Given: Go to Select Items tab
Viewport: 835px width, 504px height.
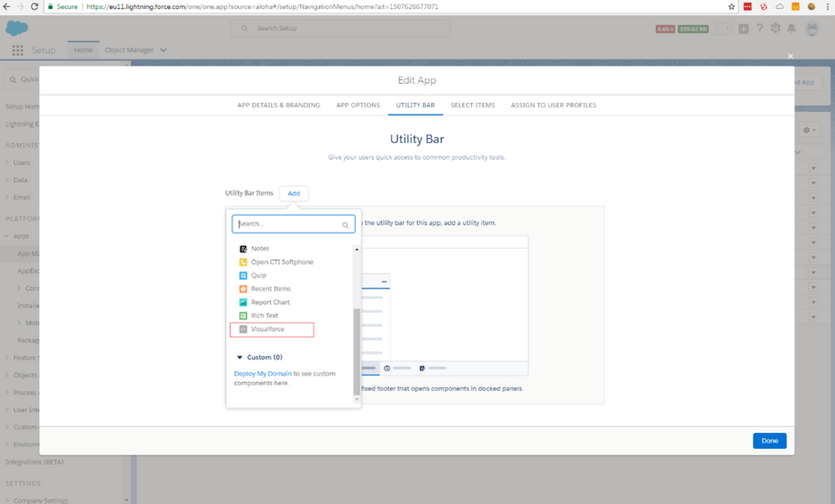Looking at the screenshot, I should tap(473, 105).
